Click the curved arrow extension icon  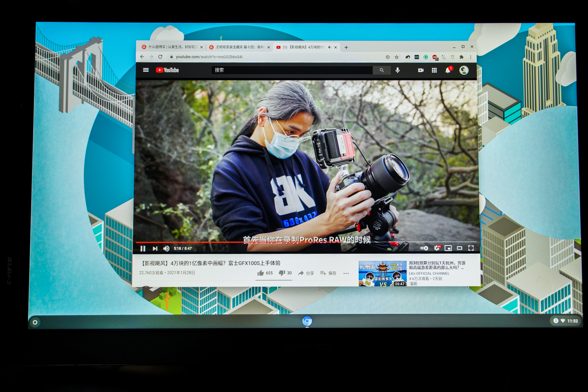(x=408, y=57)
